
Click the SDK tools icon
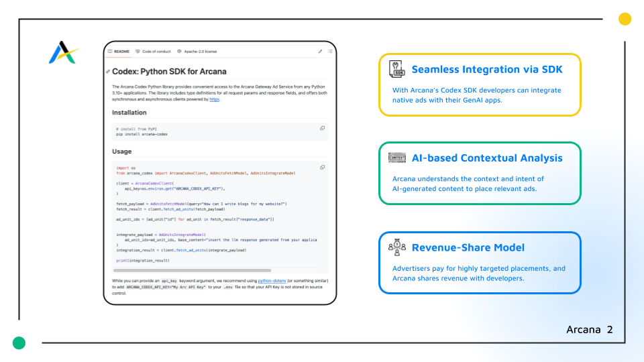coord(396,69)
